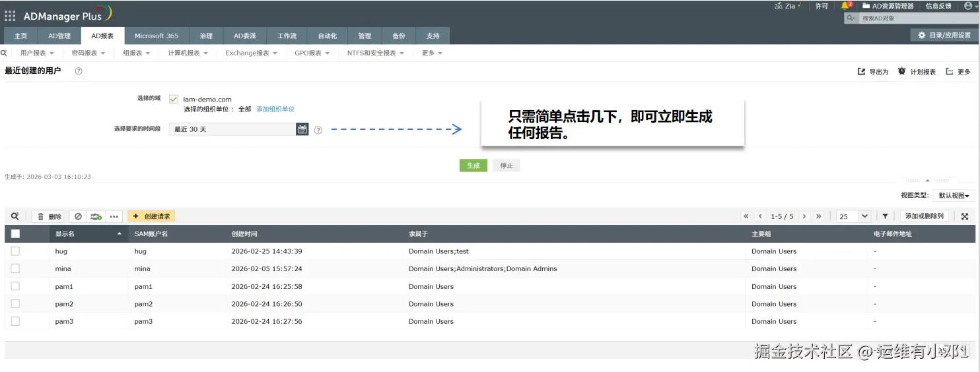980x372 pixels.
Task: Open the 默认视图 view type dropdown
Action: click(x=954, y=196)
